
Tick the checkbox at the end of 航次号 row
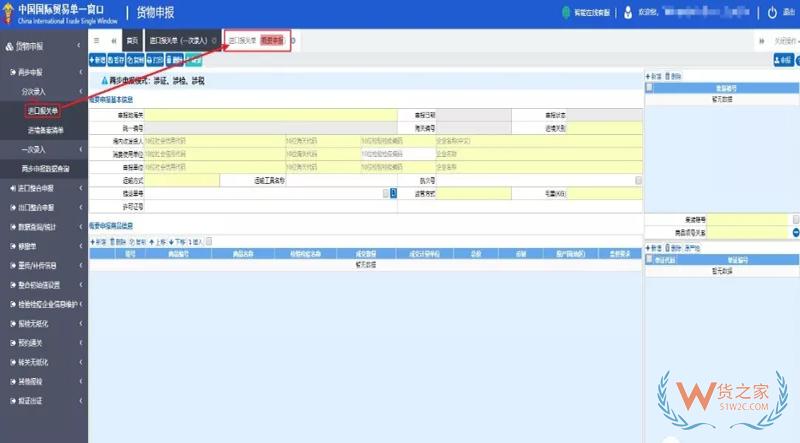638,180
